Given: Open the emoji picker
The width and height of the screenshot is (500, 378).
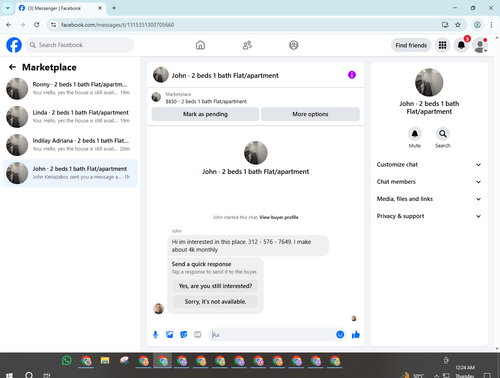Looking at the screenshot, I should tap(340, 334).
